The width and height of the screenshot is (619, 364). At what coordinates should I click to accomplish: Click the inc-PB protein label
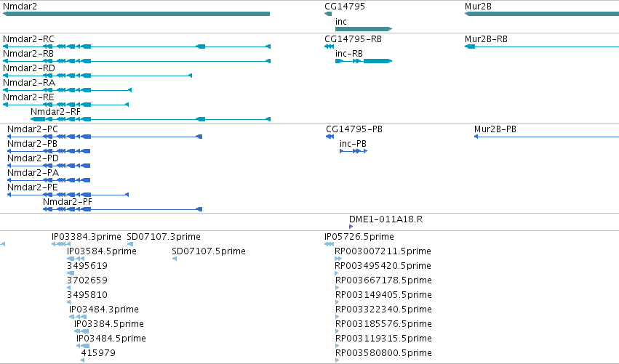coord(353,144)
